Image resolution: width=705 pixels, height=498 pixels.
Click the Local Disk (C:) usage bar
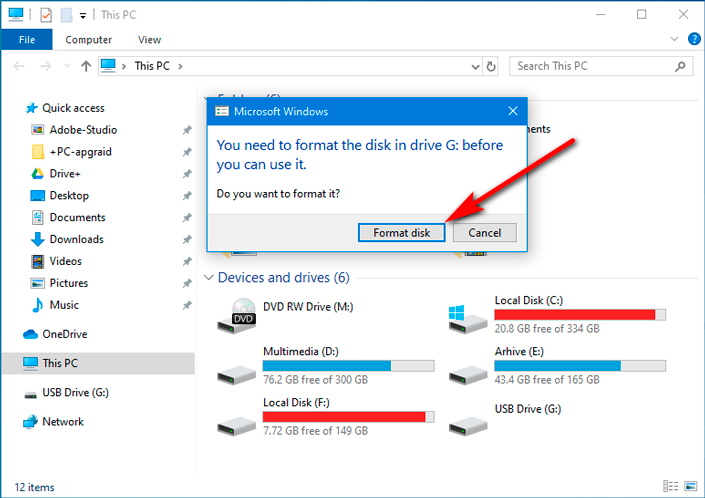point(580,315)
